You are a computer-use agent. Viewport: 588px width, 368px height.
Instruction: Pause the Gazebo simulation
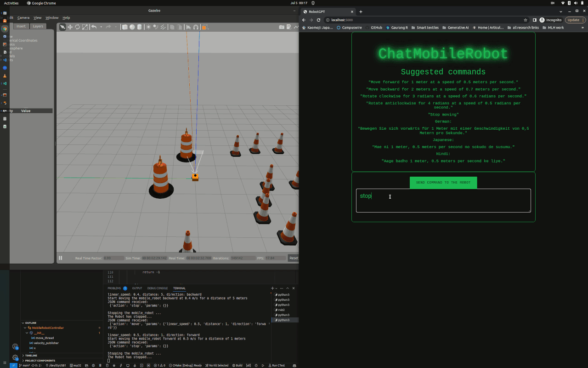pyautogui.click(x=60, y=258)
